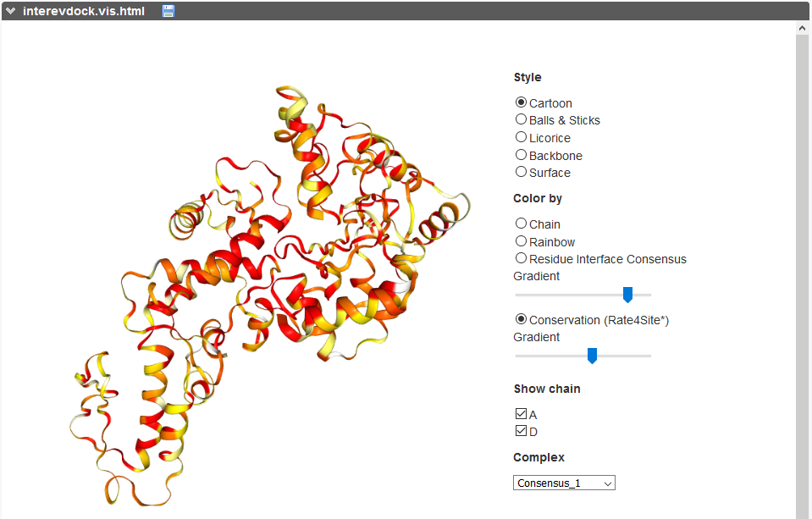This screenshot has width=812, height=519.
Task: Click the Style section heading
Action: click(x=528, y=77)
